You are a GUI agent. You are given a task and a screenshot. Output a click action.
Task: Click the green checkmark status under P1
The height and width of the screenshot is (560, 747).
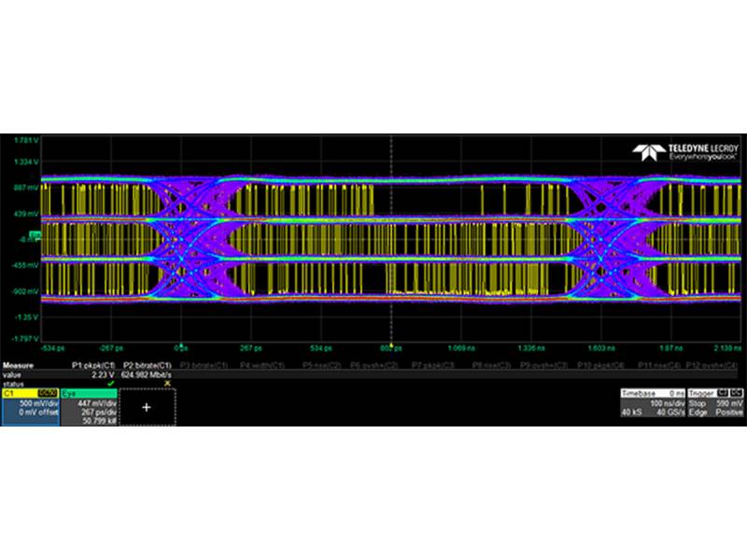pos(110,383)
